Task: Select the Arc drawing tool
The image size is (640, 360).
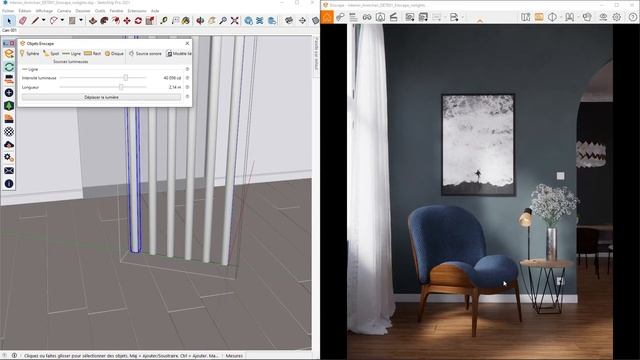Action: (x=54, y=20)
